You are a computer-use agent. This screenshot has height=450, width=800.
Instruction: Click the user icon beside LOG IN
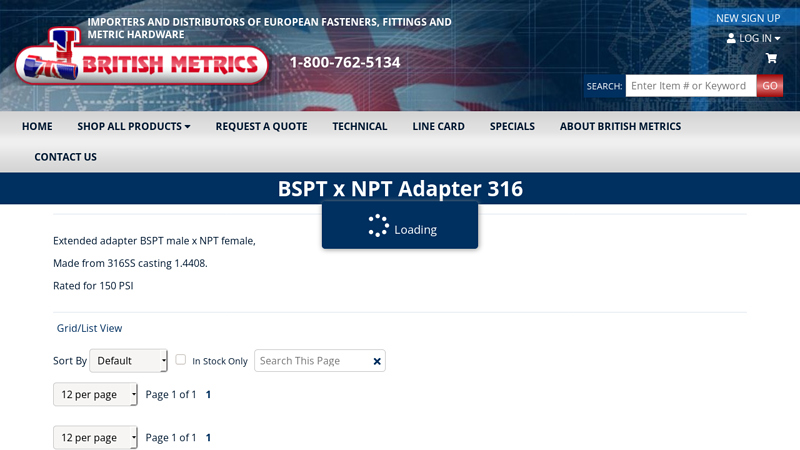pos(731,38)
